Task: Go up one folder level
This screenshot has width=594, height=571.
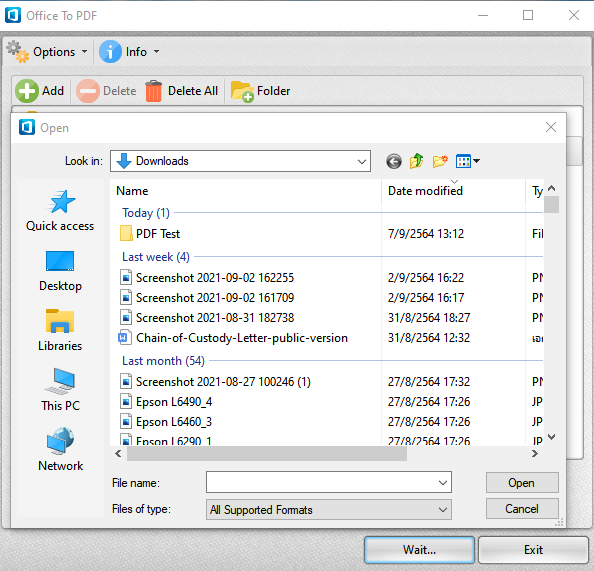Action: 416,161
